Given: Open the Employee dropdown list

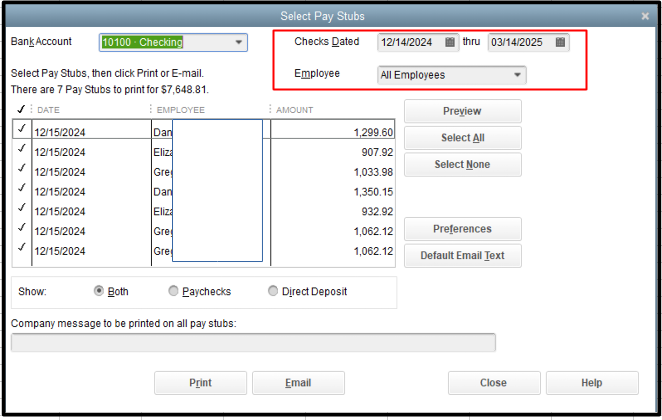Looking at the screenshot, I should 517,75.
